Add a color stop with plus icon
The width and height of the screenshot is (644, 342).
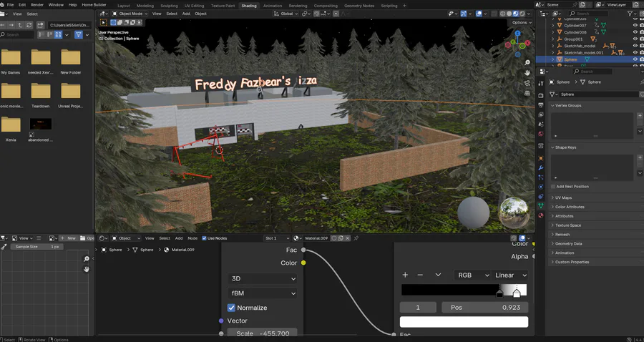405,275
